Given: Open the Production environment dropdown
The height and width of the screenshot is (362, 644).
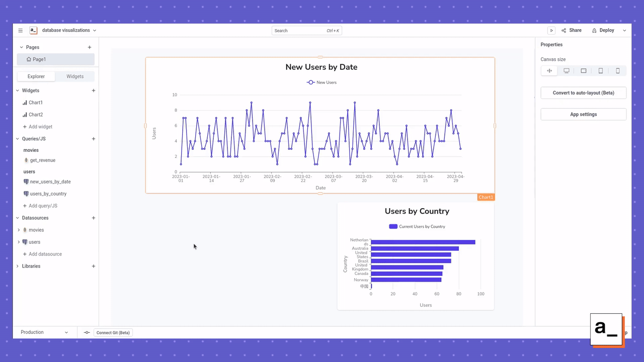Looking at the screenshot, I should coord(44,332).
